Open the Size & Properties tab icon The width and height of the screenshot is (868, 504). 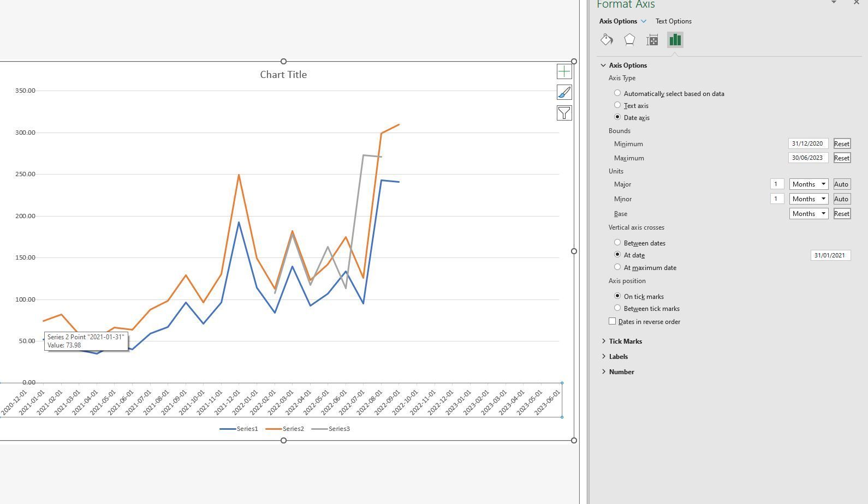pos(652,40)
